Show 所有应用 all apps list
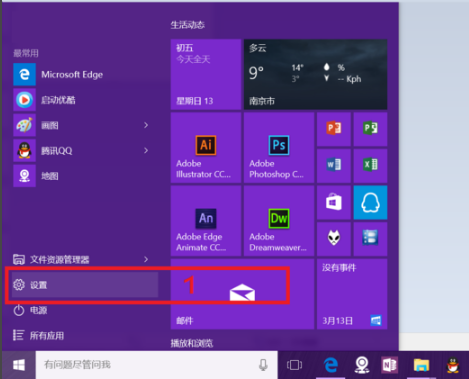This screenshot has width=469, height=379. coord(85,335)
